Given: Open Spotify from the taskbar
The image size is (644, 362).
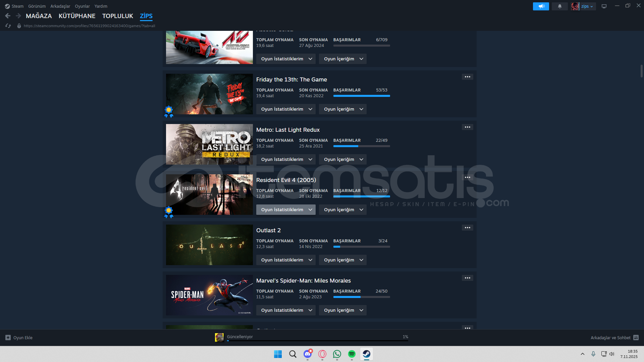Looking at the screenshot, I should (x=352, y=354).
